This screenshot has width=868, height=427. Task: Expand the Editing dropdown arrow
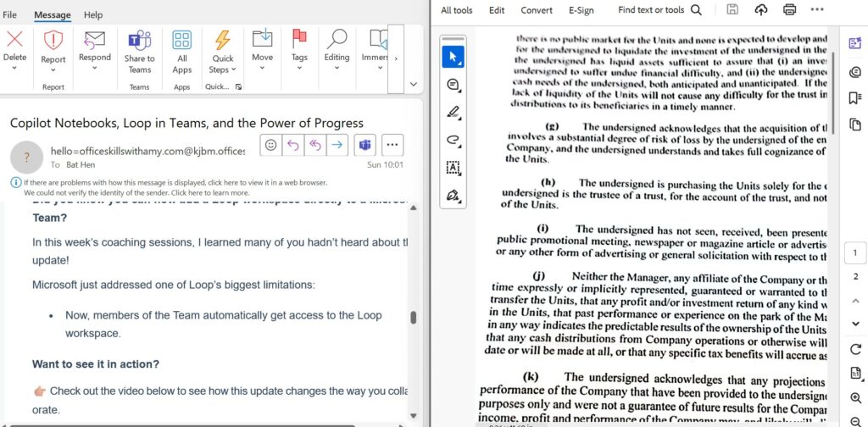tap(337, 68)
